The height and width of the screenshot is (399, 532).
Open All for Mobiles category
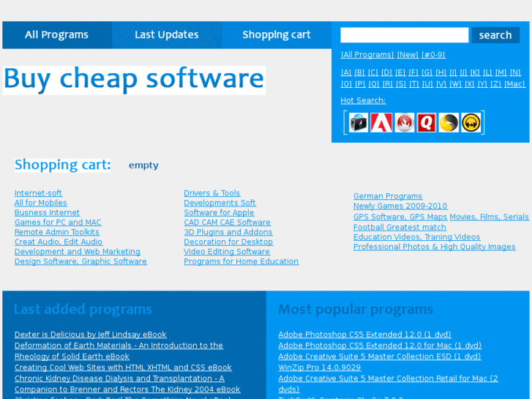(x=41, y=203)
